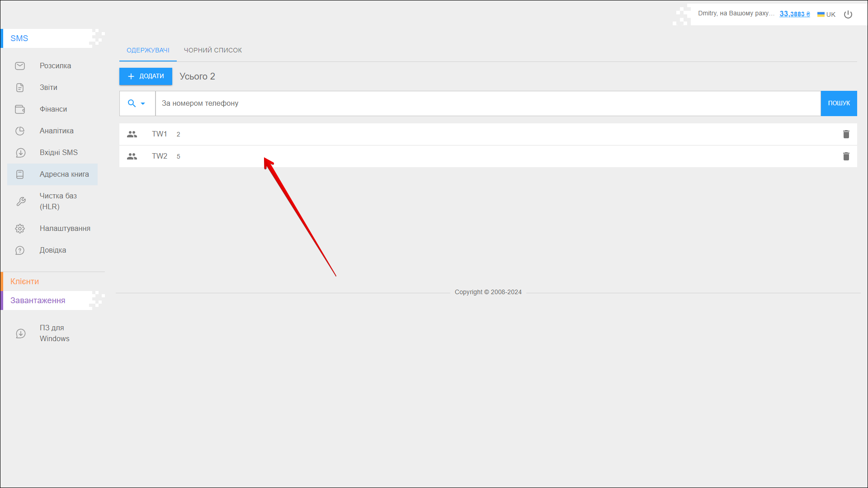Open the UK language selector
The height and width of the screenshot is (488, 868).
826,14
